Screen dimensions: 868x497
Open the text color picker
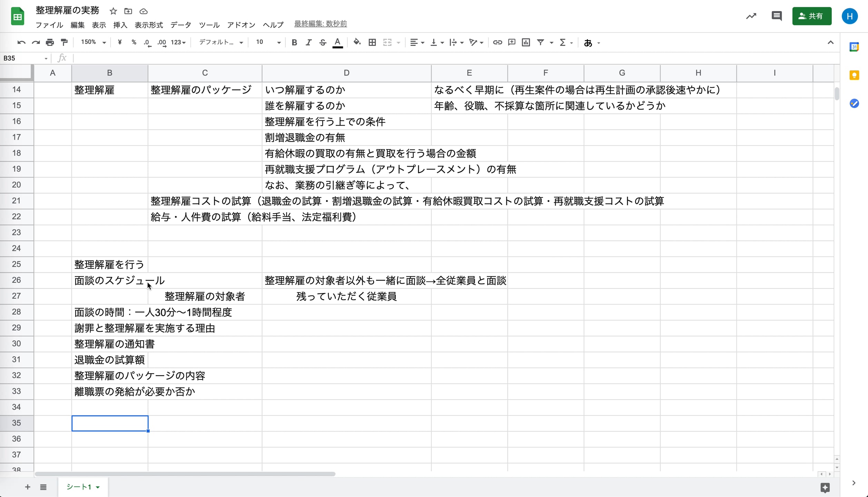[337, 42]
